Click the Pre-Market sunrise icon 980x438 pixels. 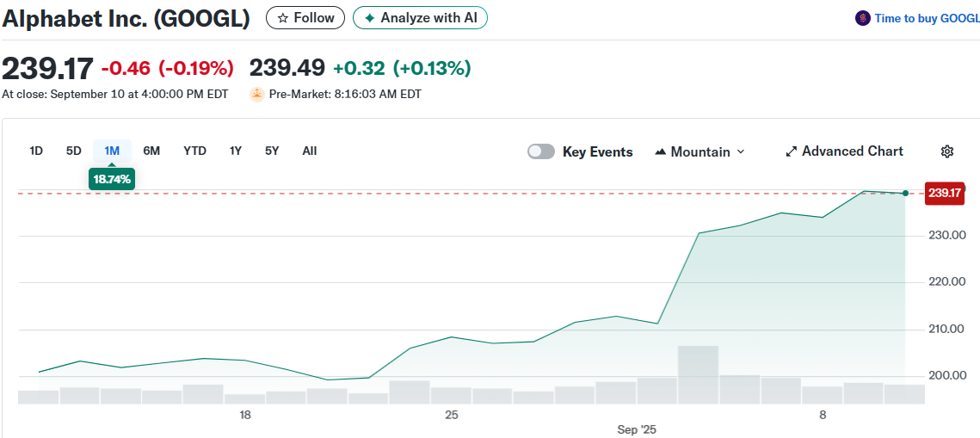tap(257, 95)
